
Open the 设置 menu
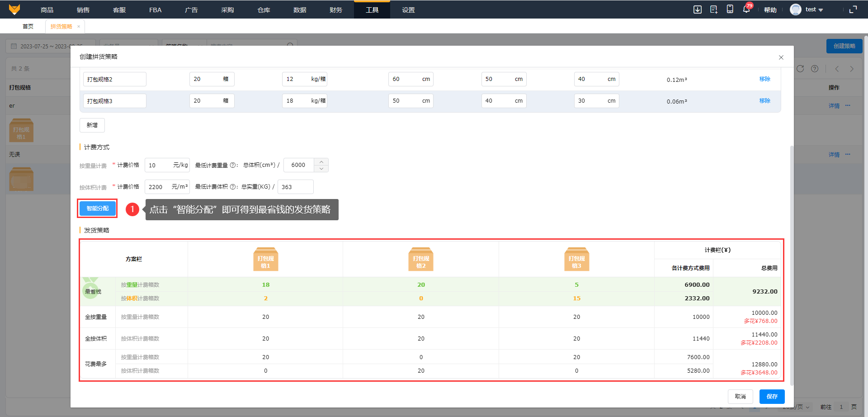(408, 9)
